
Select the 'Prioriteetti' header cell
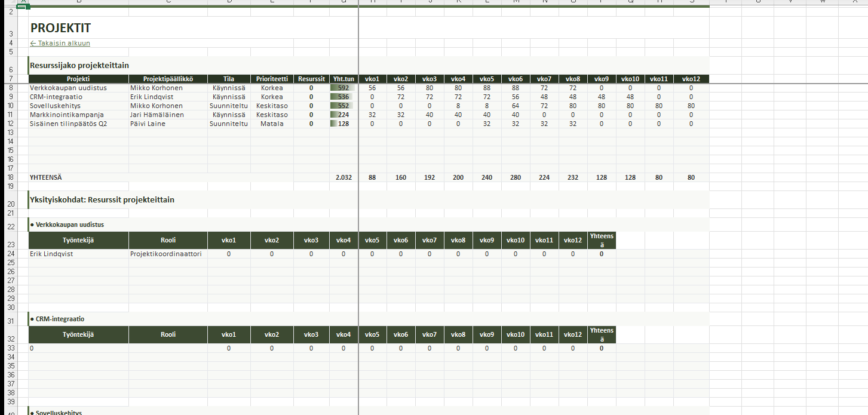[272, 79]
